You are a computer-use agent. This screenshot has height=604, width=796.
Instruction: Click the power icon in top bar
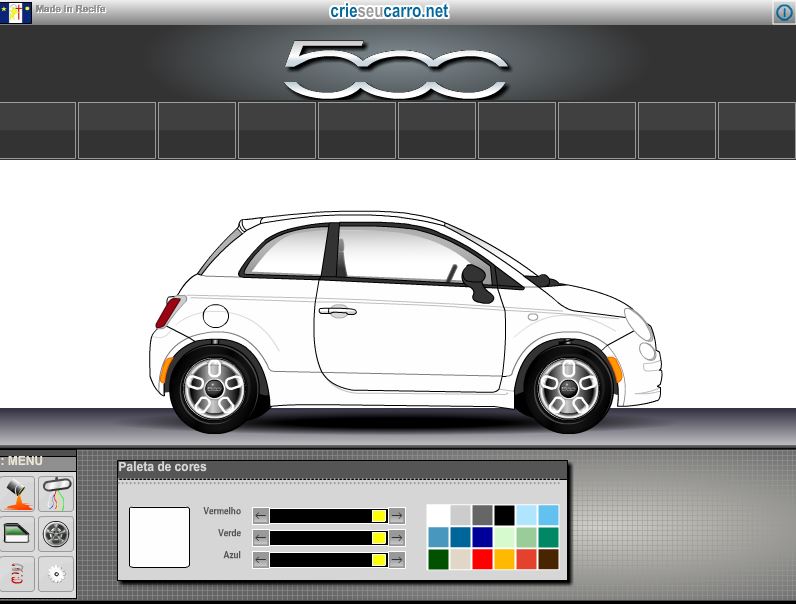click(784, 12)
